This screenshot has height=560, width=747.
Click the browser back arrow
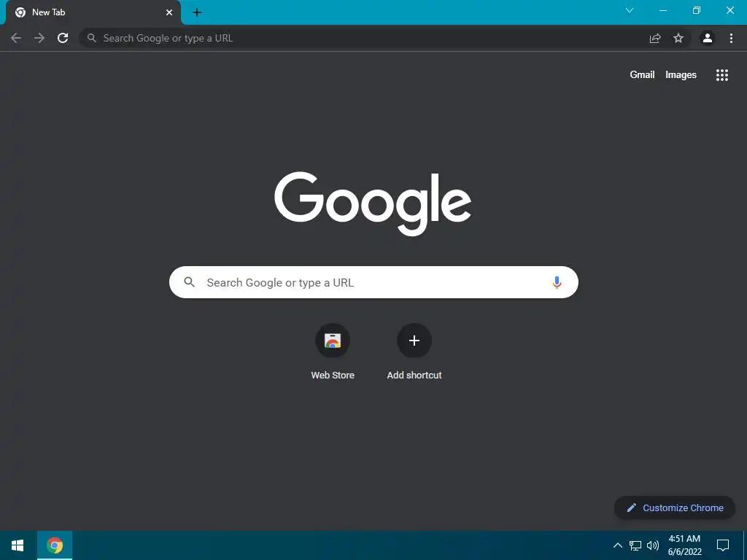click(x=16, y=38)
